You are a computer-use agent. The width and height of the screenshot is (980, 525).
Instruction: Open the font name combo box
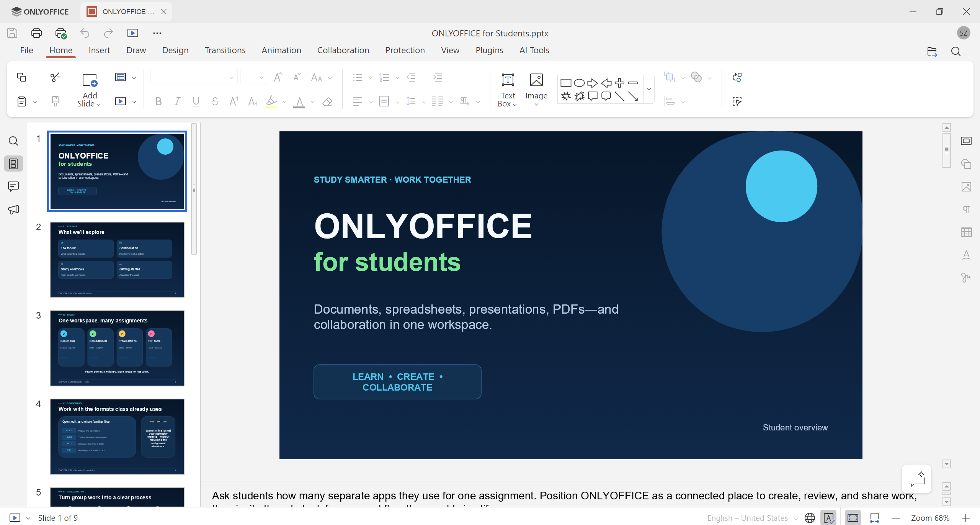[194, 78]
